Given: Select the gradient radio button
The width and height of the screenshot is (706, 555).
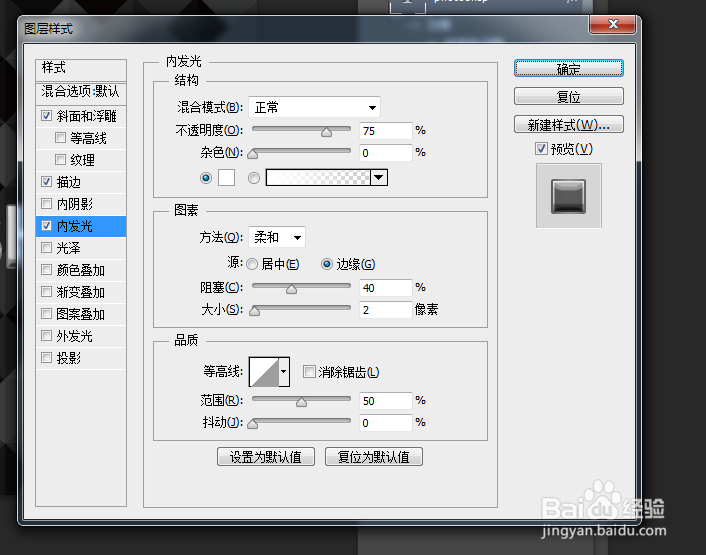Looking at the screenshot, I should click(x=254, y=178).
